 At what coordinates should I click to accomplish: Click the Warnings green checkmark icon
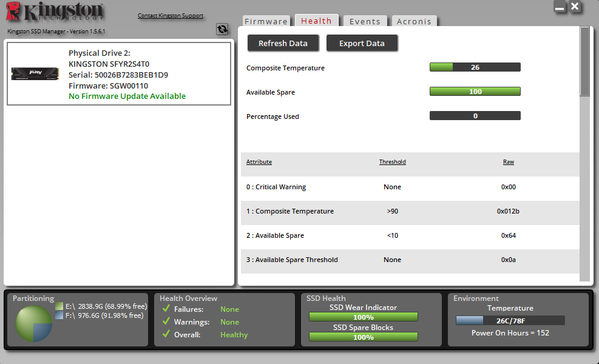click(166, 322)
